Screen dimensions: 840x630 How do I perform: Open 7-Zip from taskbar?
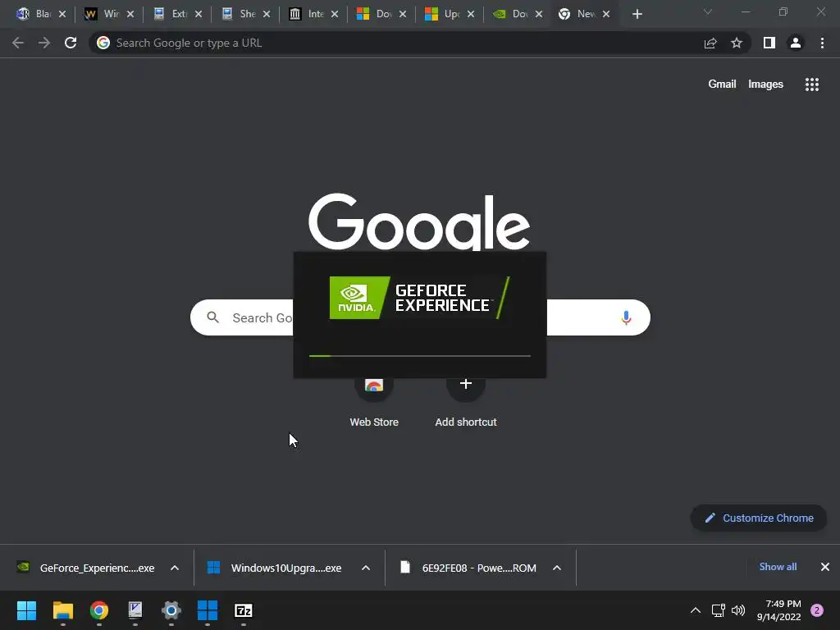(244, 610)
